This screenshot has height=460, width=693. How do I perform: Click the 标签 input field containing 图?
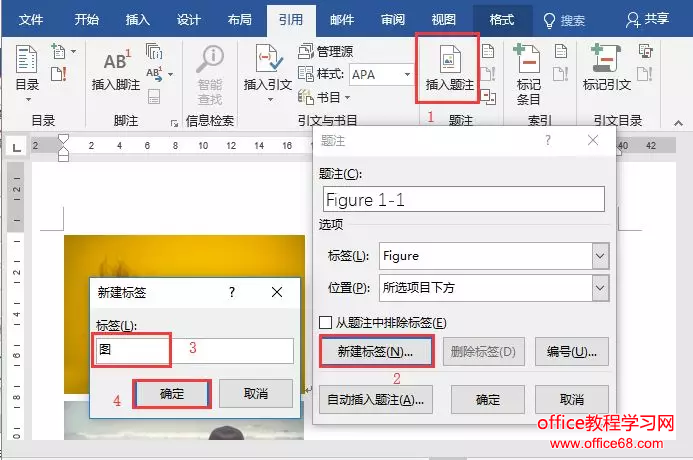pos(194,350)
